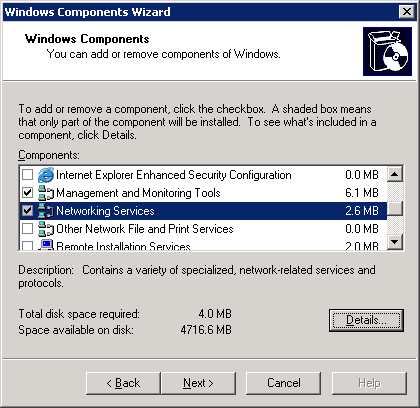Check Other Network File and Print Services box
420x408 pixels.
click(x=27, y=228)
